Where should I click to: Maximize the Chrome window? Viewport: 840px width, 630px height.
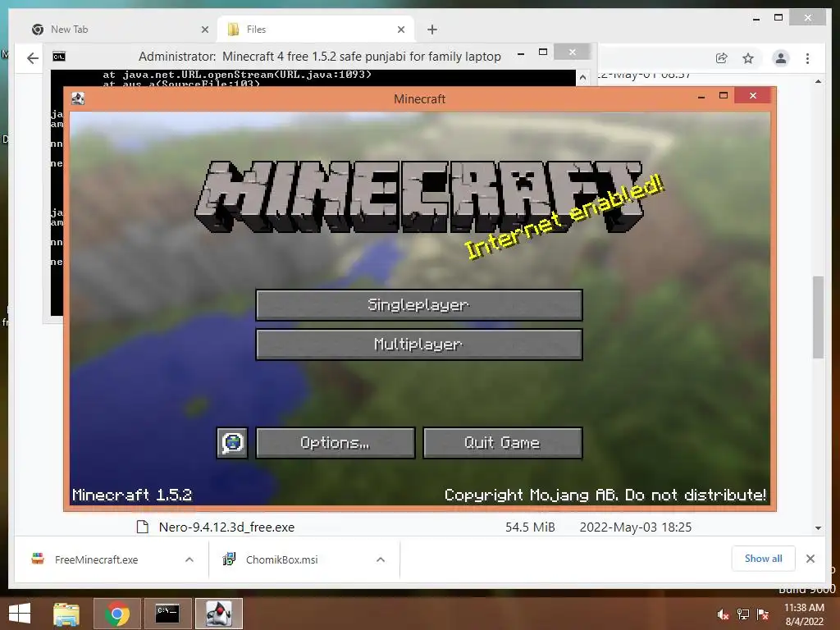point(778,18)
